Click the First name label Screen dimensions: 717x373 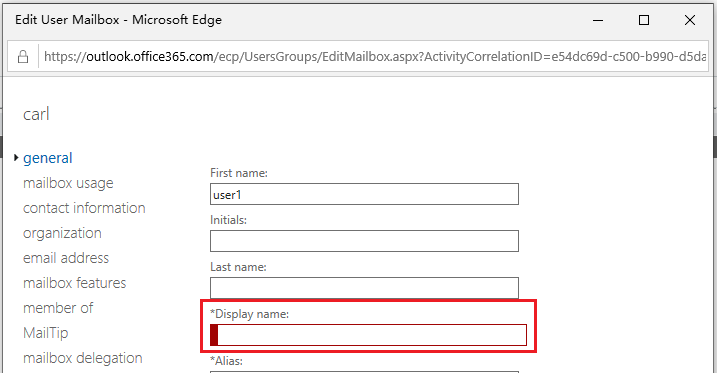tap(239, 173)
